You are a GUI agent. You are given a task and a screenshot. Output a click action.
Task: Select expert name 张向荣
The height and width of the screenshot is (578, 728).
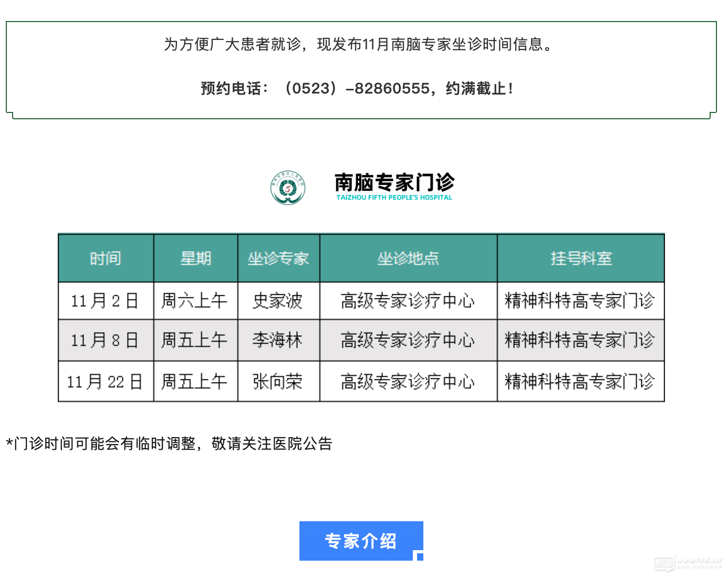click(278, 381)
